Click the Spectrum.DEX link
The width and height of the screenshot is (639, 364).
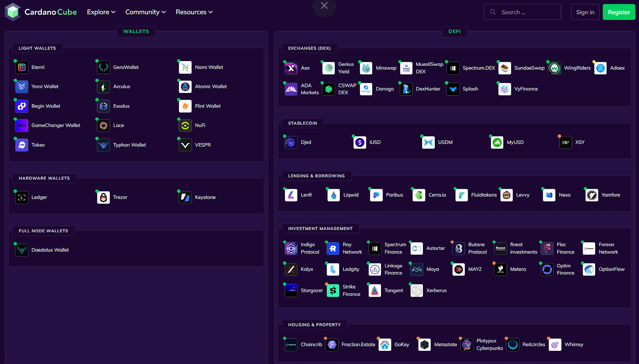click(479, 68)
